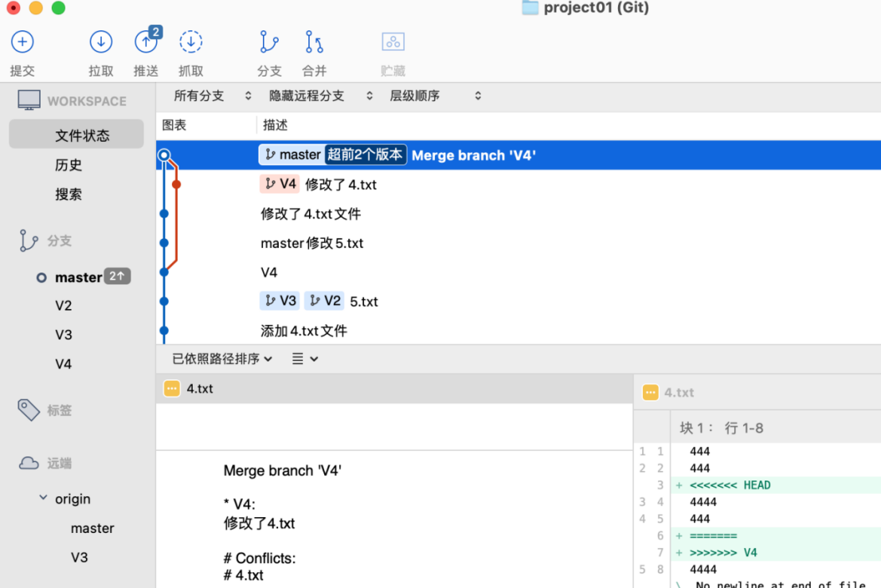Viewport: 881px width, 588px height.
Task: Click the merge commit graph node at top
Action: point(164,155)
